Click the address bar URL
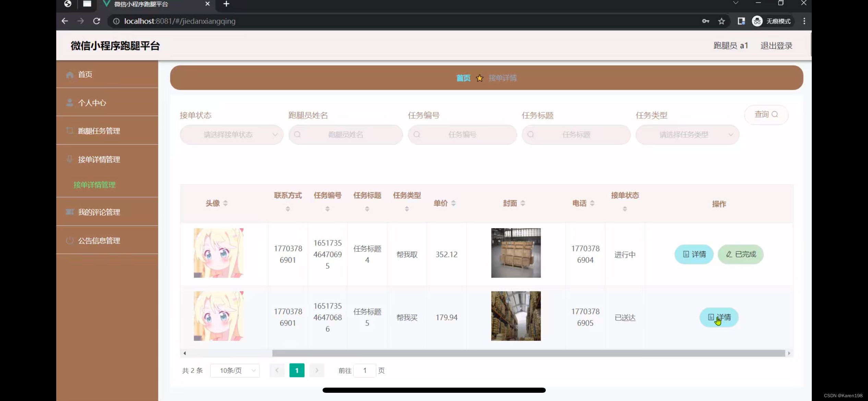The height and width of the screenshot is (401, 868). (180, 21)
